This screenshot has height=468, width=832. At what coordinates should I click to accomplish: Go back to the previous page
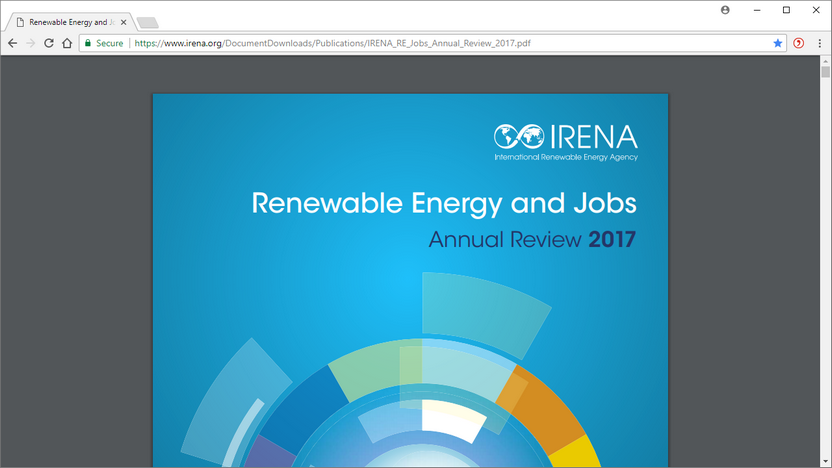13,43
